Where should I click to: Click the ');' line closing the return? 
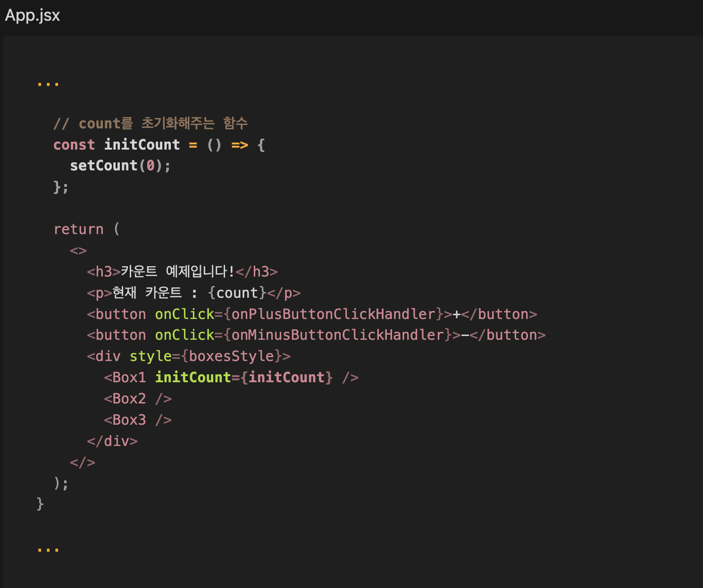(61, 483)
